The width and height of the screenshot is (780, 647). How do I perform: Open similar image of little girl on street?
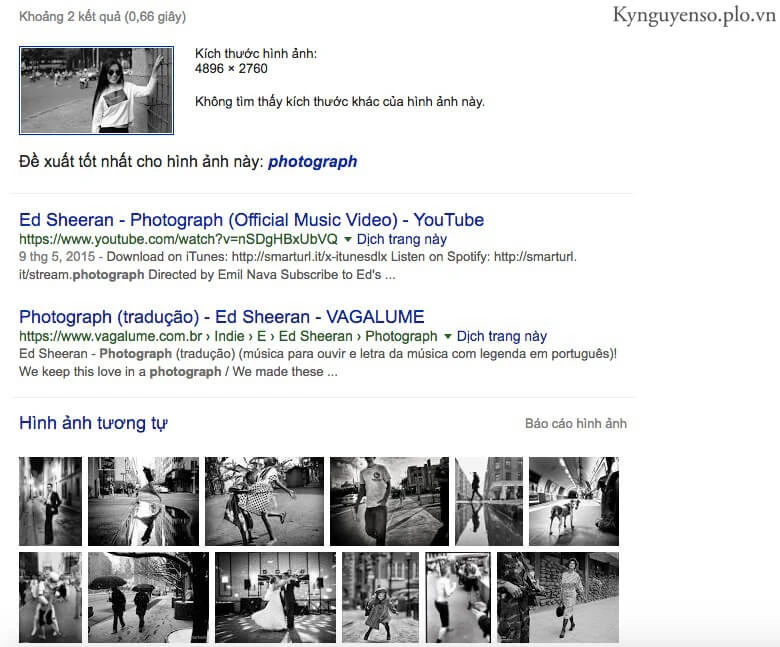pyautogui.click(x=381, y=597)
